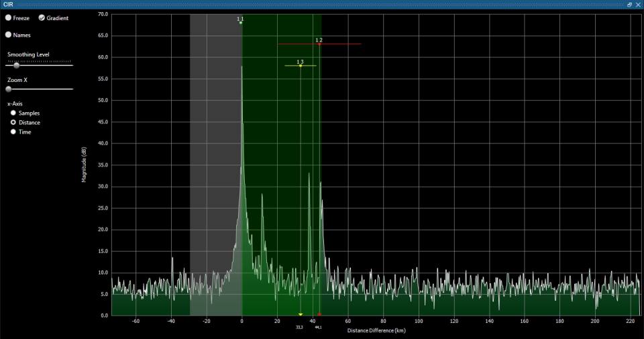Select Time for the x-Axis

coord(13,132)
